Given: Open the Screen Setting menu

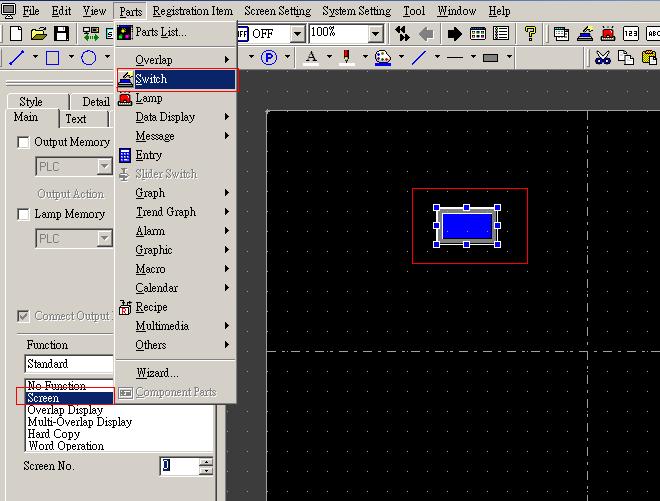Looking at the screenshot, I should click(x=277, y=11).
